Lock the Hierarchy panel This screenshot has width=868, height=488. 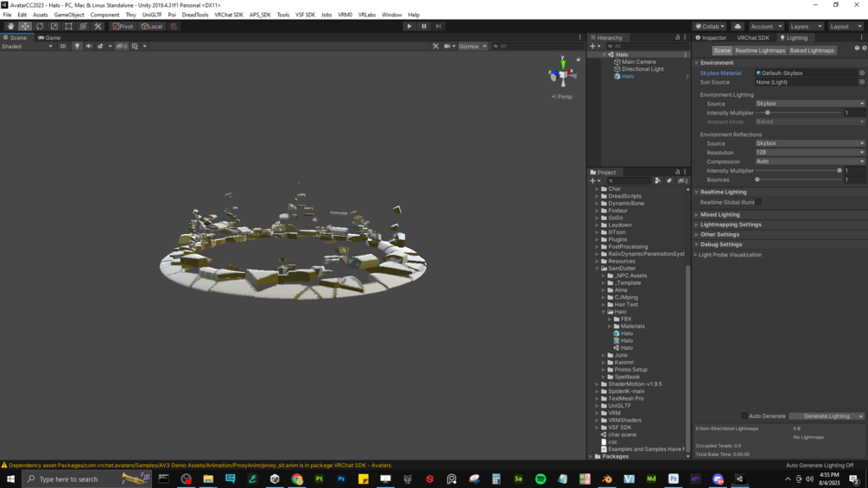click(678, 38)
